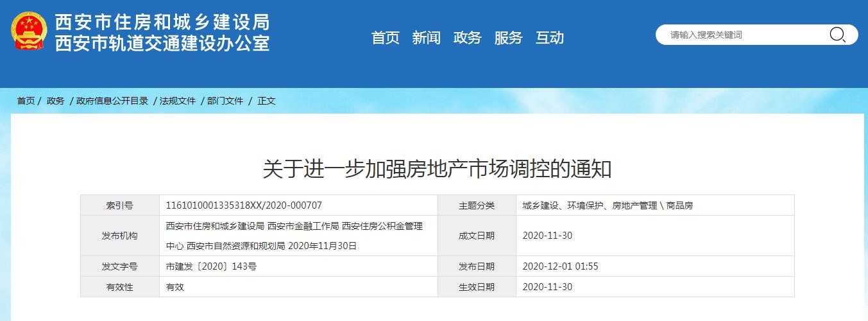Open the 新闻 navigation menu item

pos(427,38)
